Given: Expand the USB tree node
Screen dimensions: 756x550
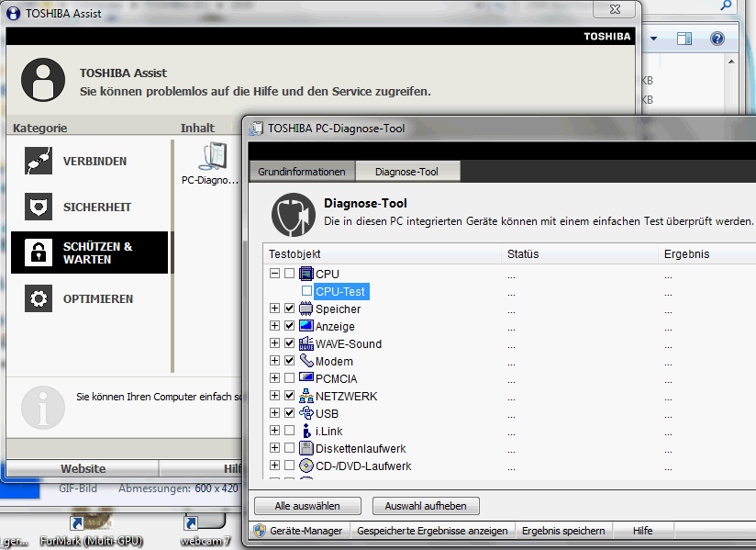Looking at the screenshot, I should 275,413.
